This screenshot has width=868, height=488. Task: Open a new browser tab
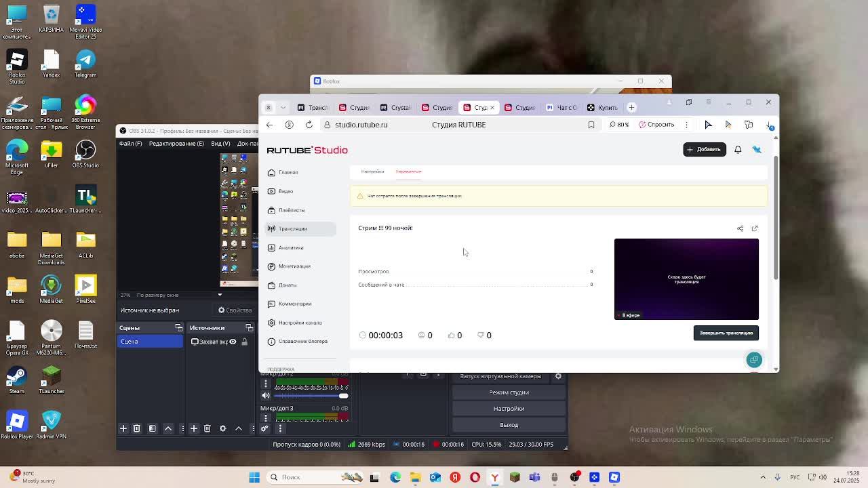pos(631,107)
